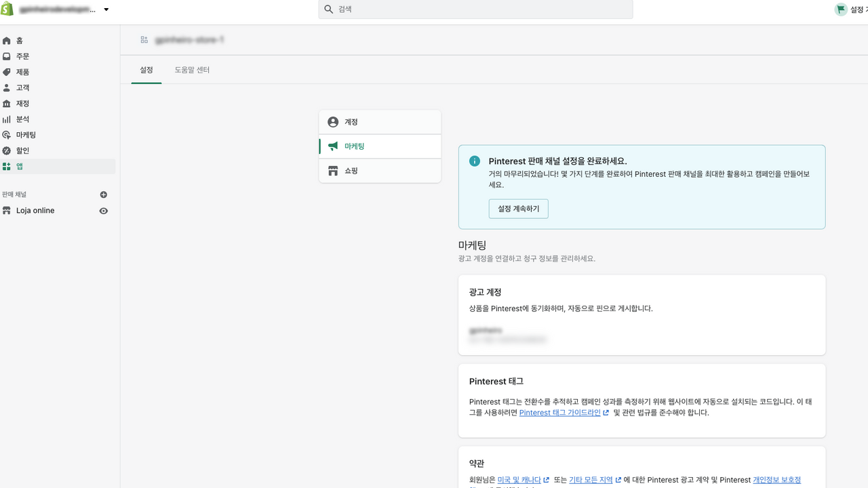Click the megaphone marketing icon
This screenshot has height=488, width=868.
(x=333, y=146)
